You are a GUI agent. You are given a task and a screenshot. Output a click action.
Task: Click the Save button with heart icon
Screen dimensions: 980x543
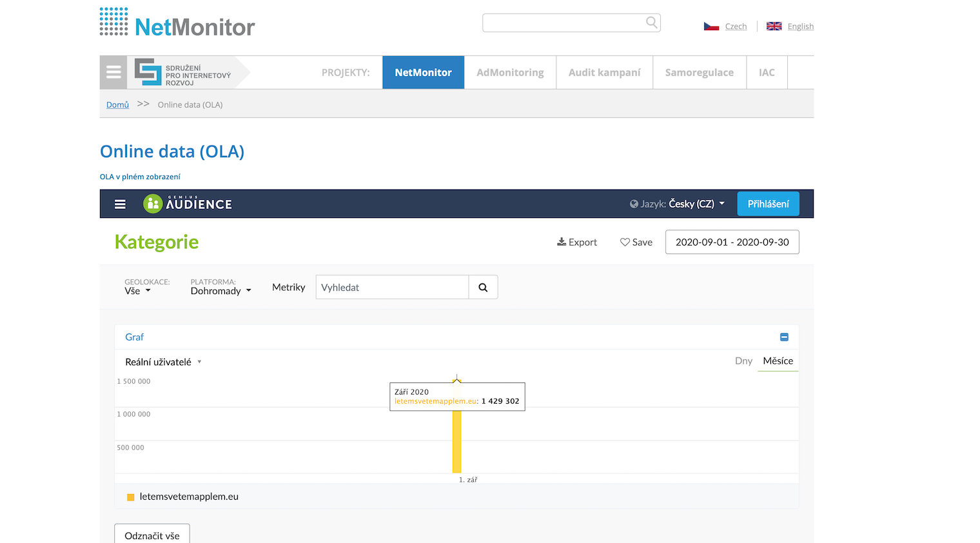(x=636, y=242)
